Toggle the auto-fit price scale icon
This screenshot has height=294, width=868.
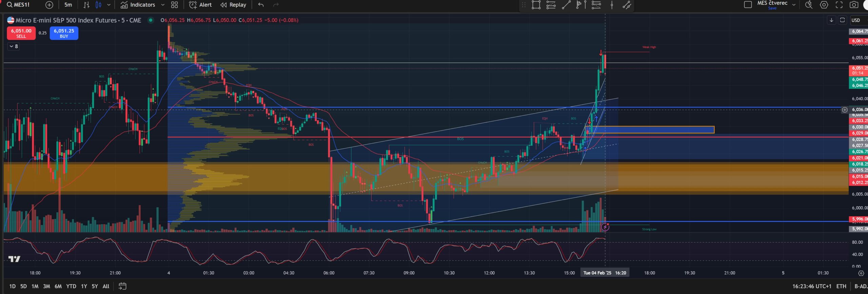tap(842, 20)
